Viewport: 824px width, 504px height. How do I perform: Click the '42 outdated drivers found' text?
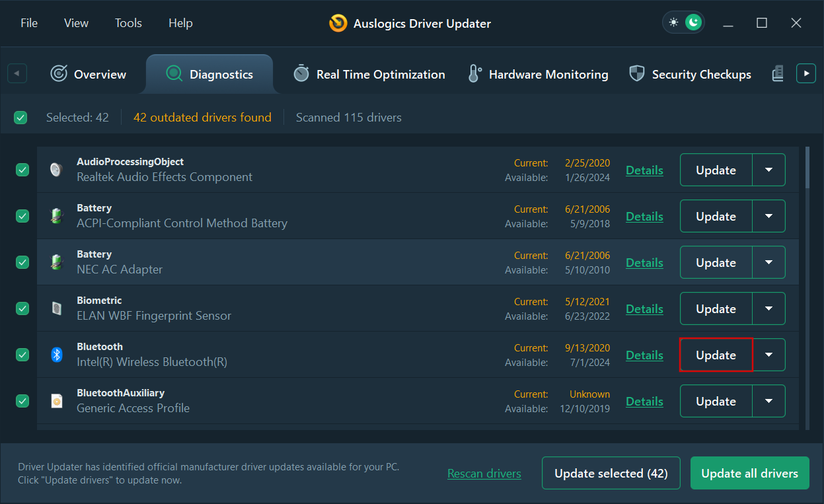click(202, 118)
